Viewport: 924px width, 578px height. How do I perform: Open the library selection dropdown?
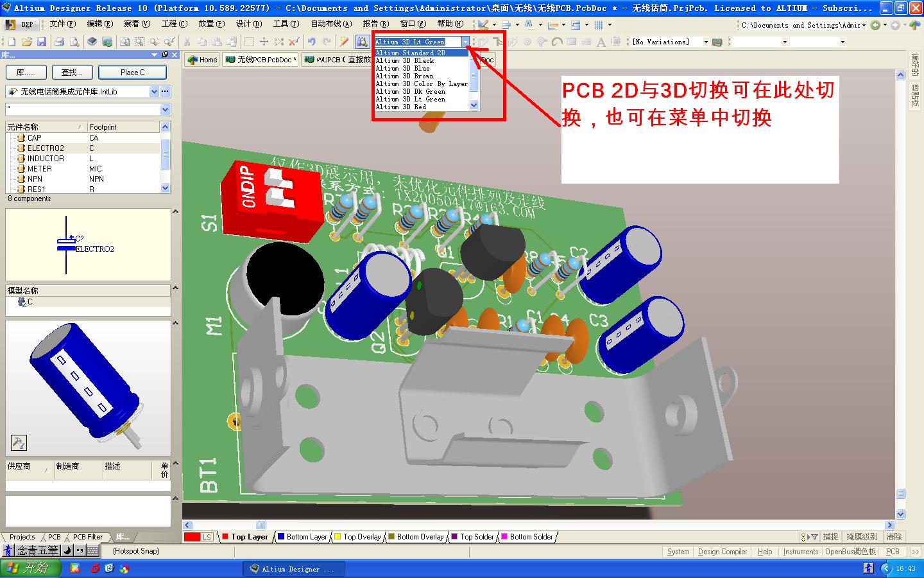coord(154,92)
